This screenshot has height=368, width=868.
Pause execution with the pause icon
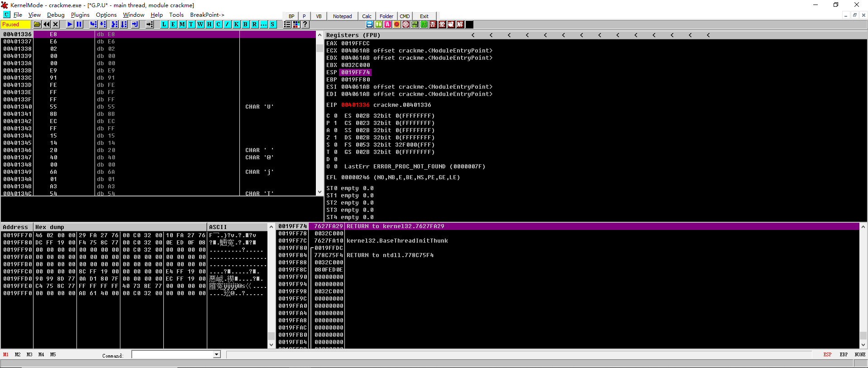pyautogui.click(x=79, y=24)
